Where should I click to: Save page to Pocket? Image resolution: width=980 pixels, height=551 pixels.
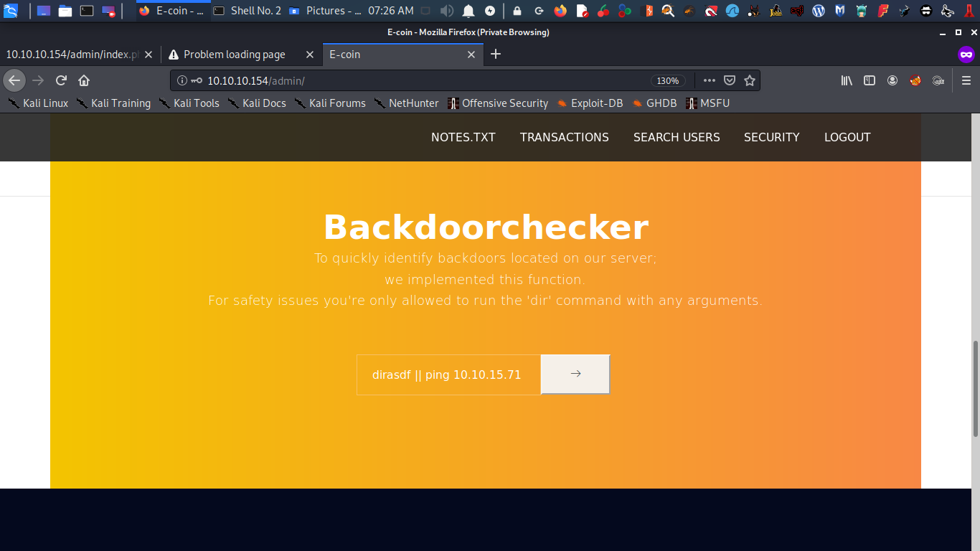[730, 80]
